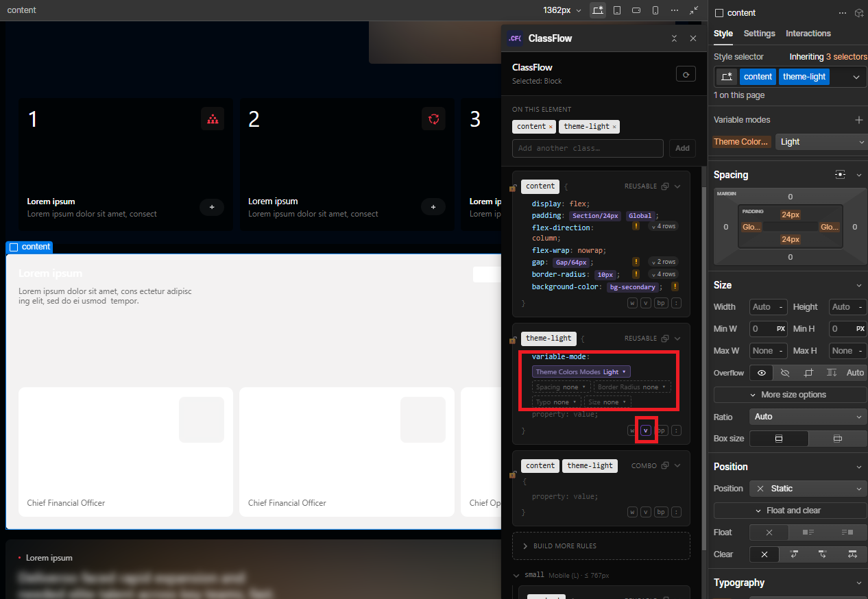
Task: Click the bp button in combo rule
Action: tap(661, 512)
